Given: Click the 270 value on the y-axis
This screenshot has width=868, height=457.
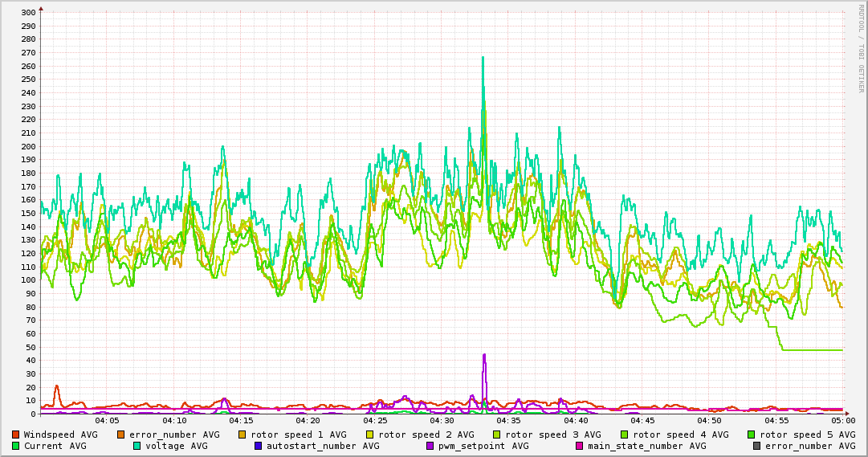Looking at the screenshot, I should point(28,53).
